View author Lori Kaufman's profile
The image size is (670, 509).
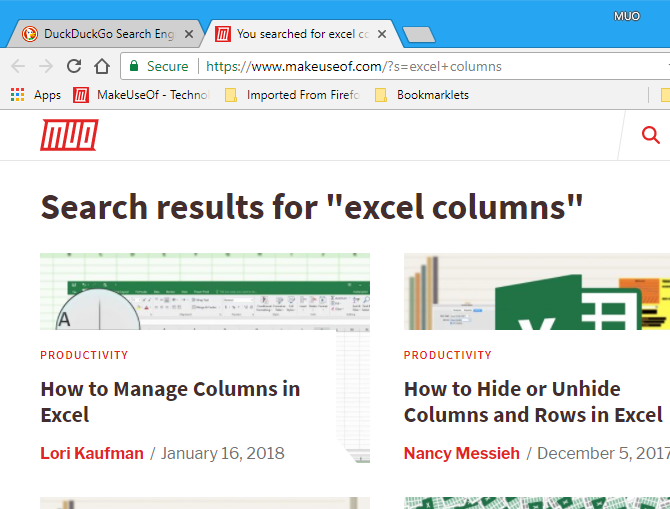pyautogui.click(x=92, y=453)
